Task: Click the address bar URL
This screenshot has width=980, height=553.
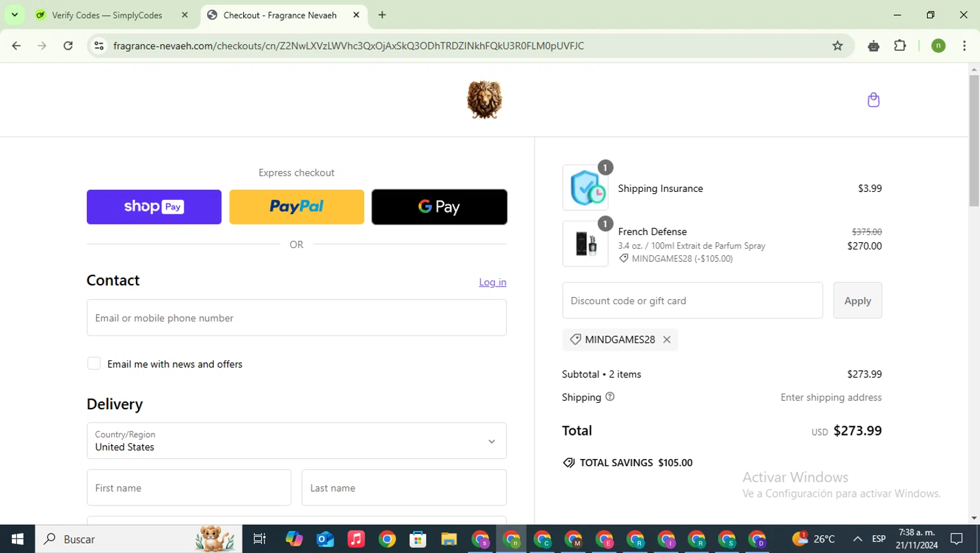Action: point(348,46)
